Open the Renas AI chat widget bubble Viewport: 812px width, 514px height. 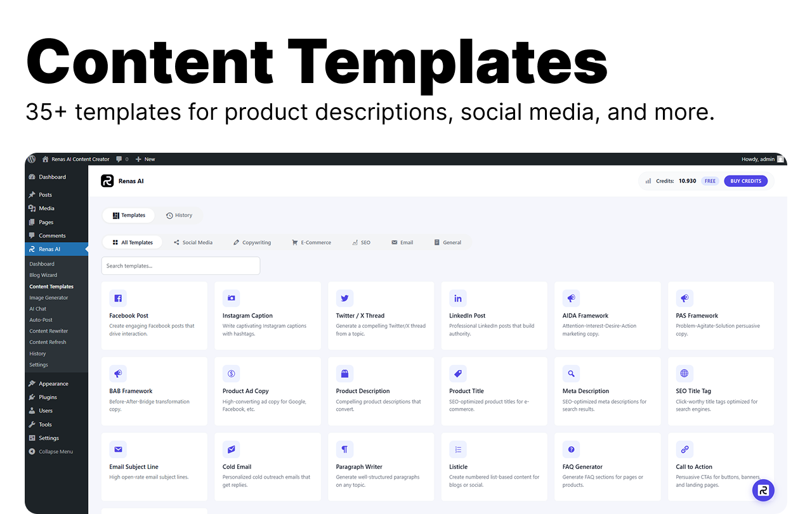(x=763, y=490)
